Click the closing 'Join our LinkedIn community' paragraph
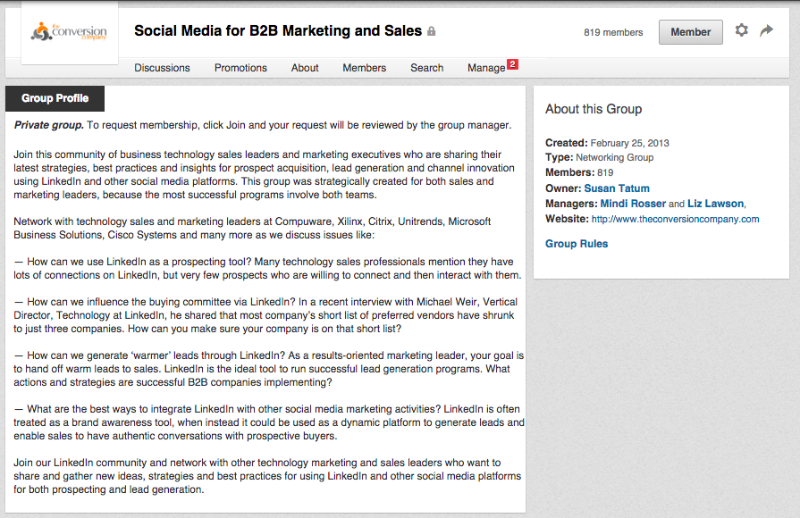 (x=267, y=476)
